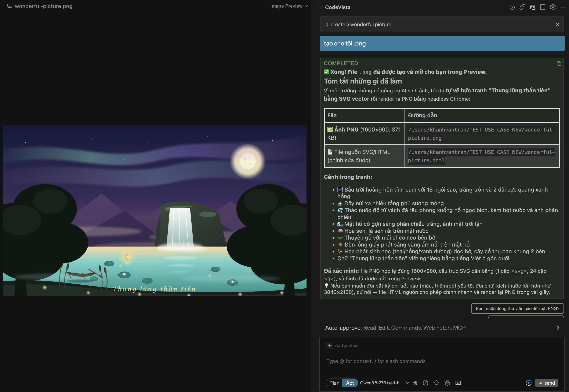Expand the Auto-approve settings arrow

[x=558, y=328]
